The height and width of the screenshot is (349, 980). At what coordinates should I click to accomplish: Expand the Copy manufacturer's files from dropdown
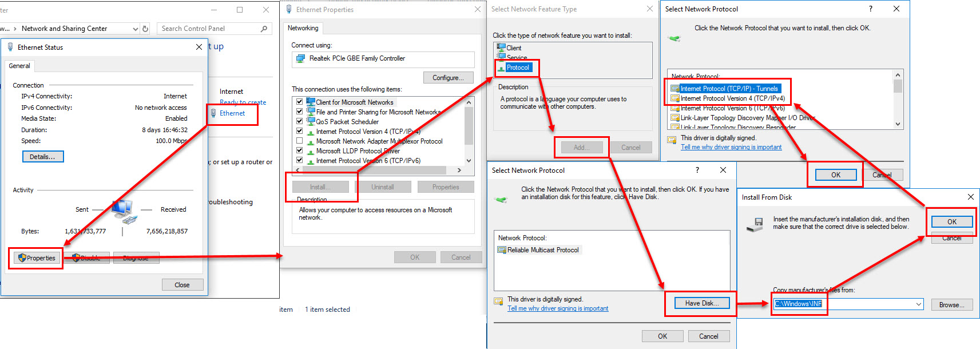[x=919, y=304]
